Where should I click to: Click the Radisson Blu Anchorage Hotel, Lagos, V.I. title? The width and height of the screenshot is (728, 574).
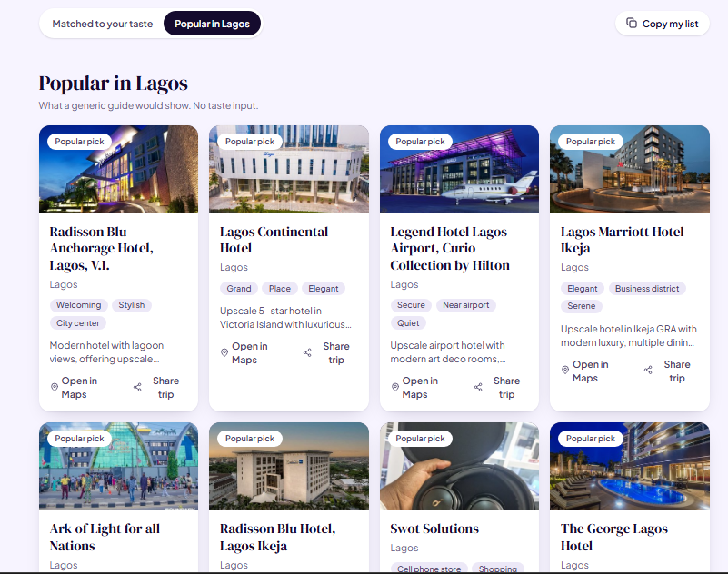(101, 249)
